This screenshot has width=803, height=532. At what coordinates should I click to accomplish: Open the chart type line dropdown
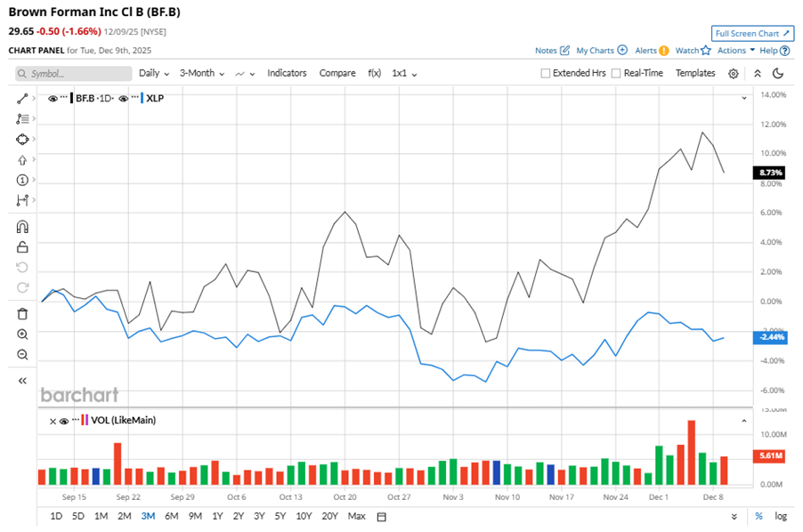pyautogui.click(x=245, y=74)
